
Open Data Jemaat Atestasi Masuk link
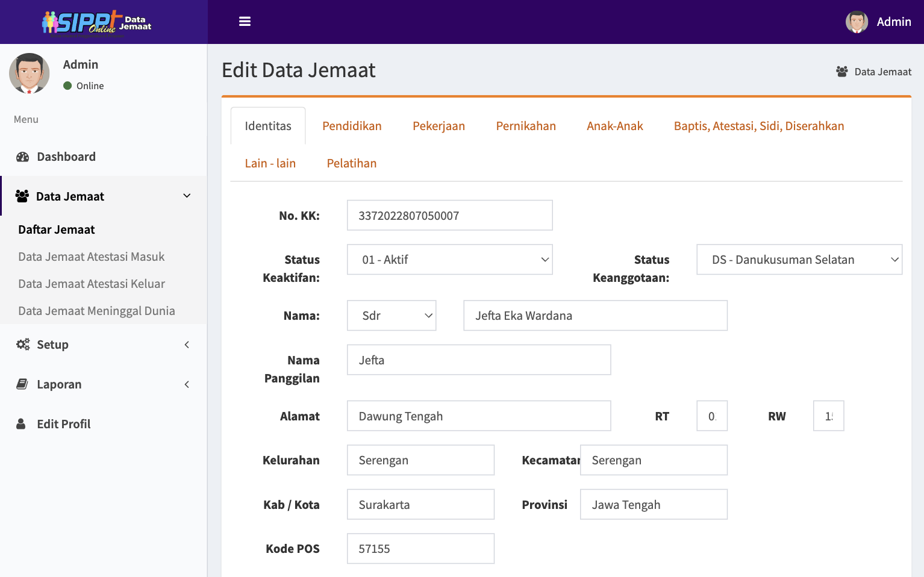pos(92,257)
